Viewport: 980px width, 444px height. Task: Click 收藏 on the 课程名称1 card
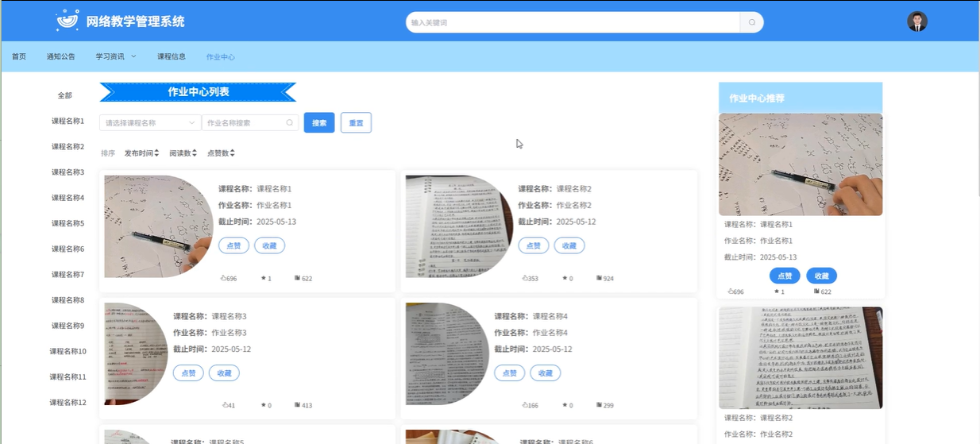tap(270, 246)
